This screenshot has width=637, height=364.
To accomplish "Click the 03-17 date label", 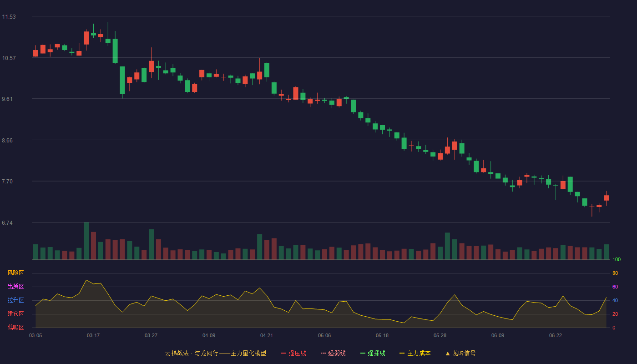I will [x=93, y=335].
